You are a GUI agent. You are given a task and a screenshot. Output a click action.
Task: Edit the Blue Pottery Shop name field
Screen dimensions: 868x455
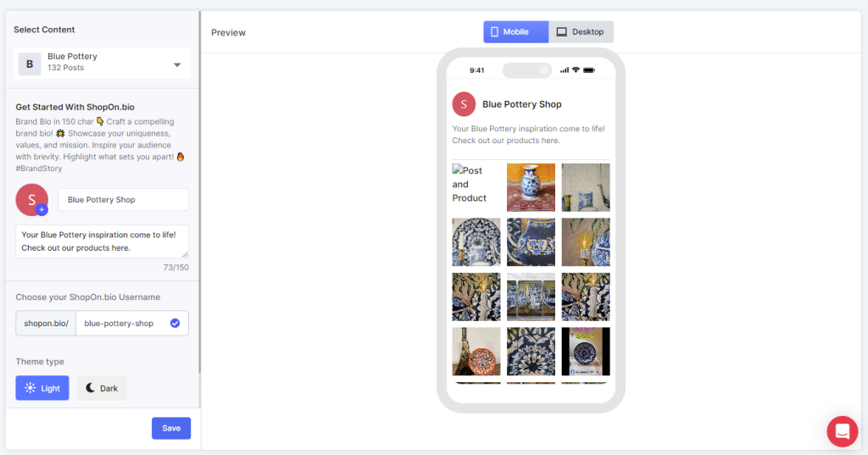[123, 200]
